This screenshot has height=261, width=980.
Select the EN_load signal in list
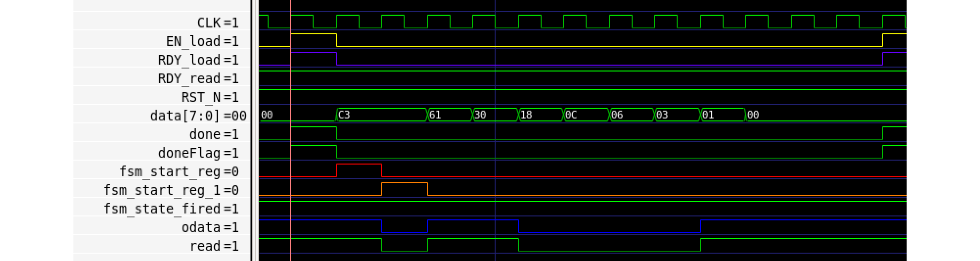pyautogui.click(x=193, y=41)
